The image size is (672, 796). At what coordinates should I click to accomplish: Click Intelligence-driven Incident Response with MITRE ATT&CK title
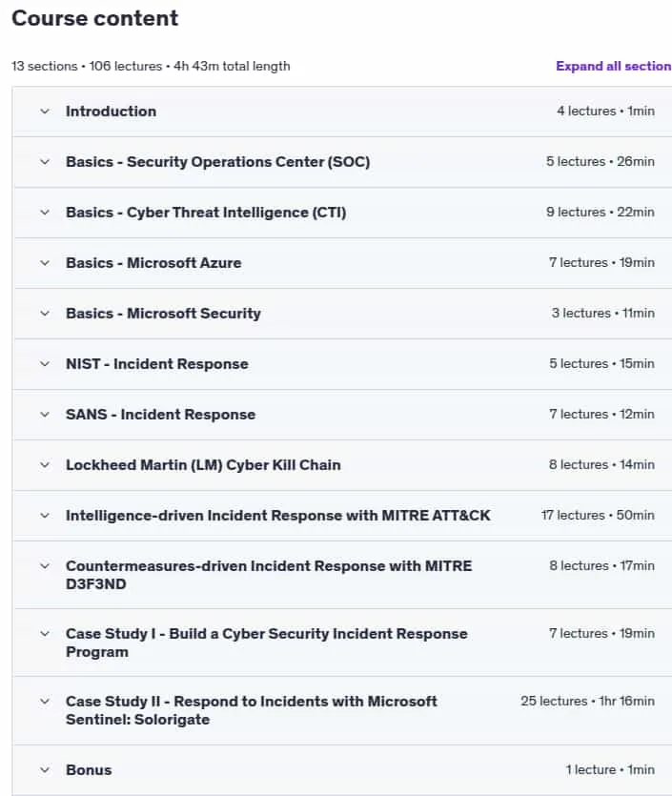pyautogui.click(x=278, y=516)
